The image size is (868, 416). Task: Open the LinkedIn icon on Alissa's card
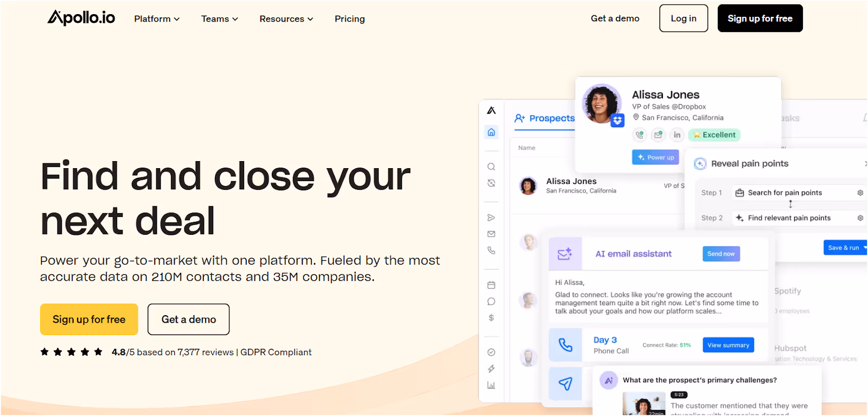coord(677,135)
